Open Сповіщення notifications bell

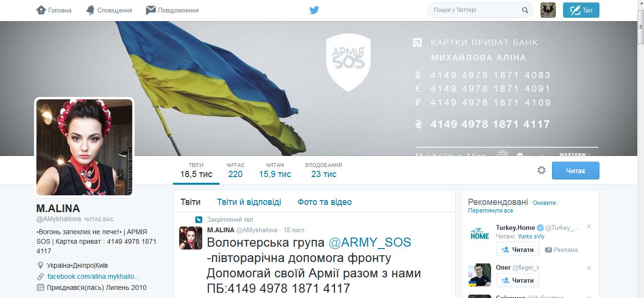pos(90,10)
